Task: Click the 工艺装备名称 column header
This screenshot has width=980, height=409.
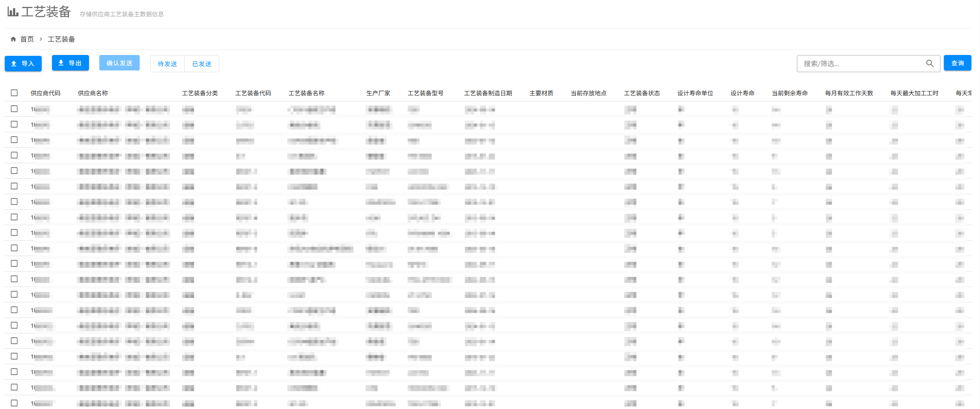Action: point(306,93)
